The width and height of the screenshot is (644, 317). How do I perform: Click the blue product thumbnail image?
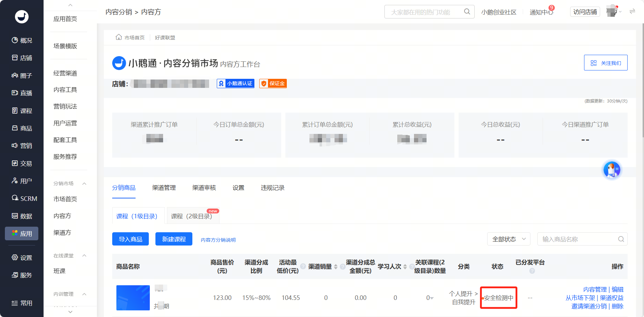[x=133, y=298]
